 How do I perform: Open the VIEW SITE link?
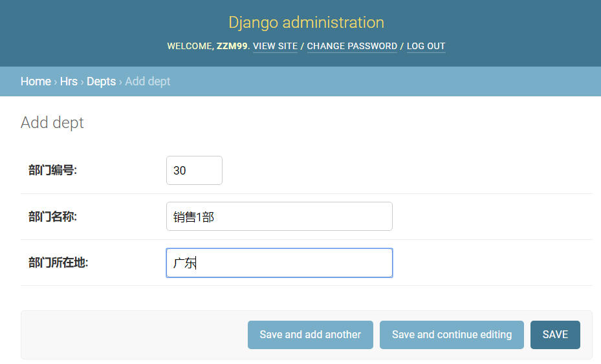point(275,47)
